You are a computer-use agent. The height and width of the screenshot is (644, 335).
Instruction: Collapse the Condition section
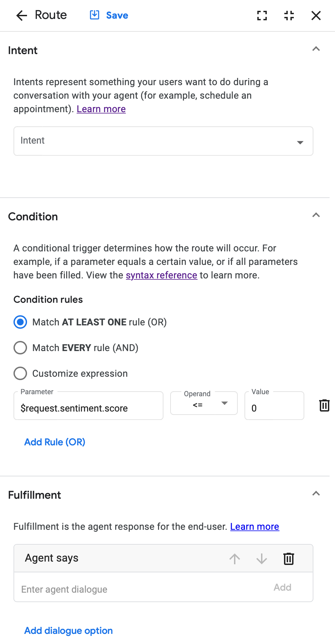point(316,215)
